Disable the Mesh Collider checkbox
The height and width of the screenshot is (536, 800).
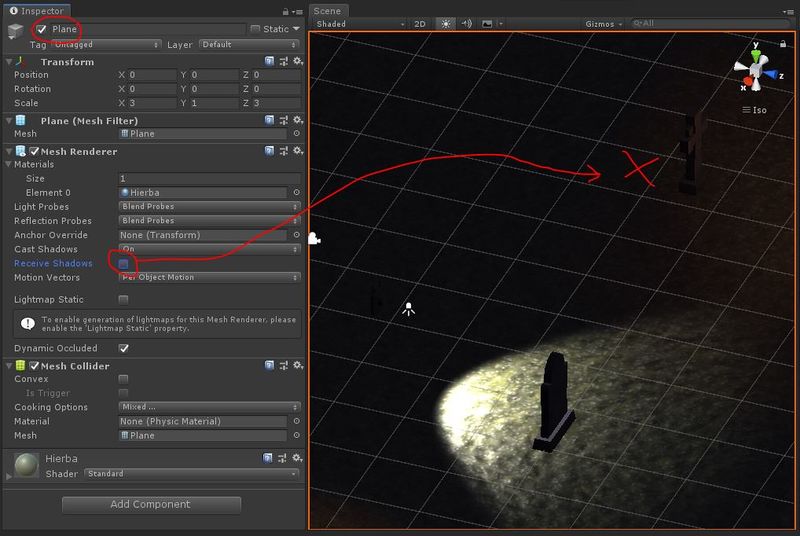click(x=34, y=366)
